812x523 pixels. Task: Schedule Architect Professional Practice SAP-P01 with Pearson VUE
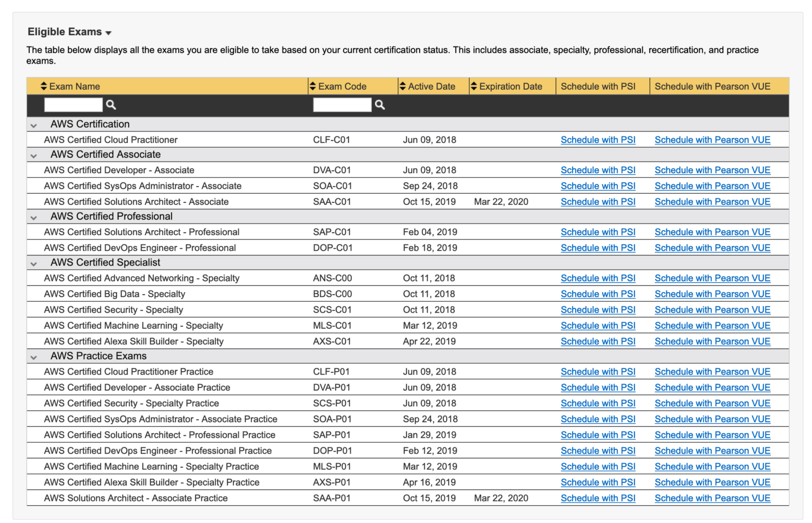[x=712, y=435]
